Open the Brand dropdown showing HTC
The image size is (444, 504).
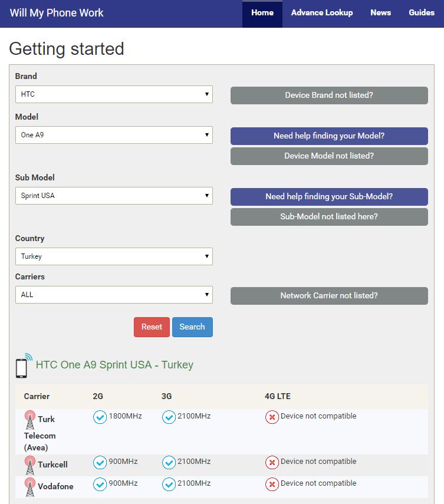pyautogui.click(x=114, y=94)
